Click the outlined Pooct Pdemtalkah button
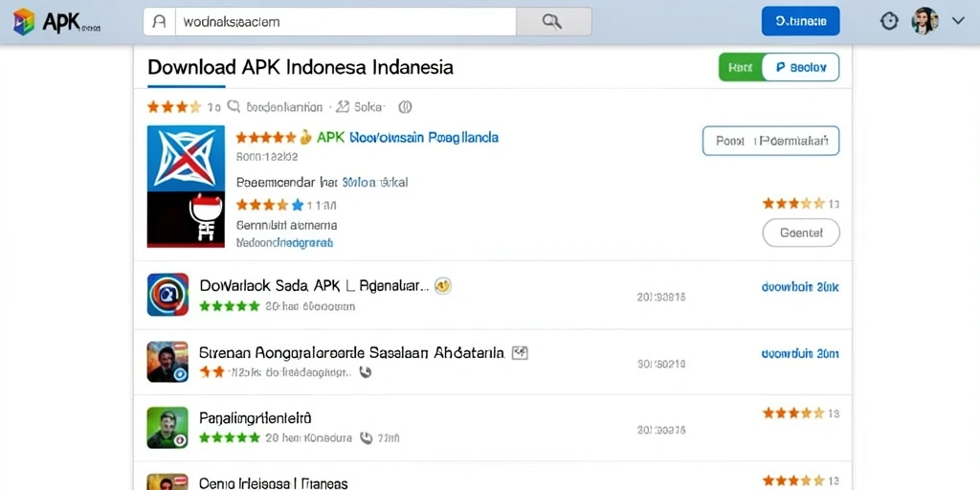Viewport: 980px width, 490px height. (x=770, y=141)
